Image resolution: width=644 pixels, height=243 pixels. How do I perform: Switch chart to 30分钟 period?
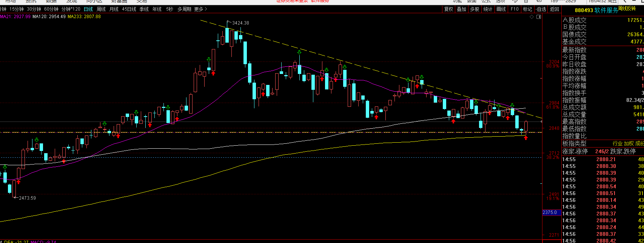click(34, 9)
